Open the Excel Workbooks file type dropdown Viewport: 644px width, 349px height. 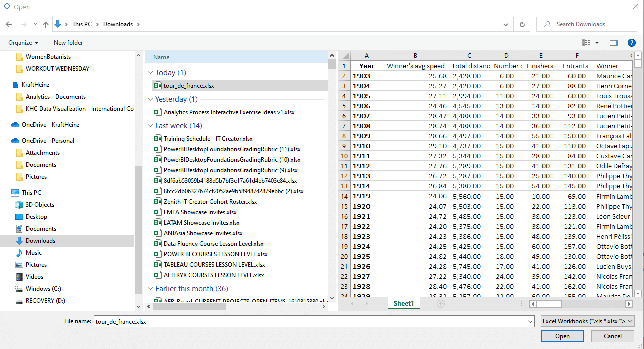(x=587, y=321)
